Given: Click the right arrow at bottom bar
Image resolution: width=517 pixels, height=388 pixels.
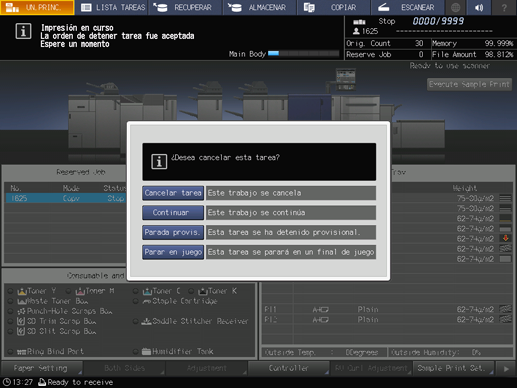Looking at the screenshot, I should coord(506,369).
